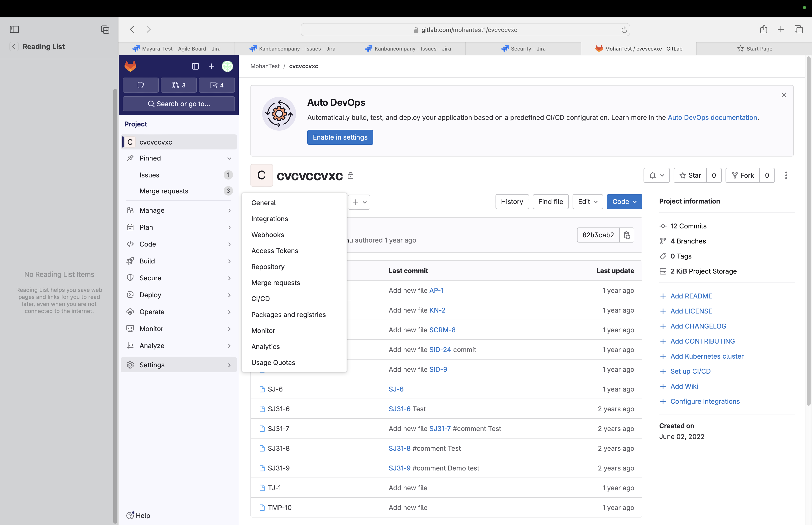Copy the commit SHA 02b3cab2
The width and height of the screenshot is (812, 525).
click(x=627, y=235)
